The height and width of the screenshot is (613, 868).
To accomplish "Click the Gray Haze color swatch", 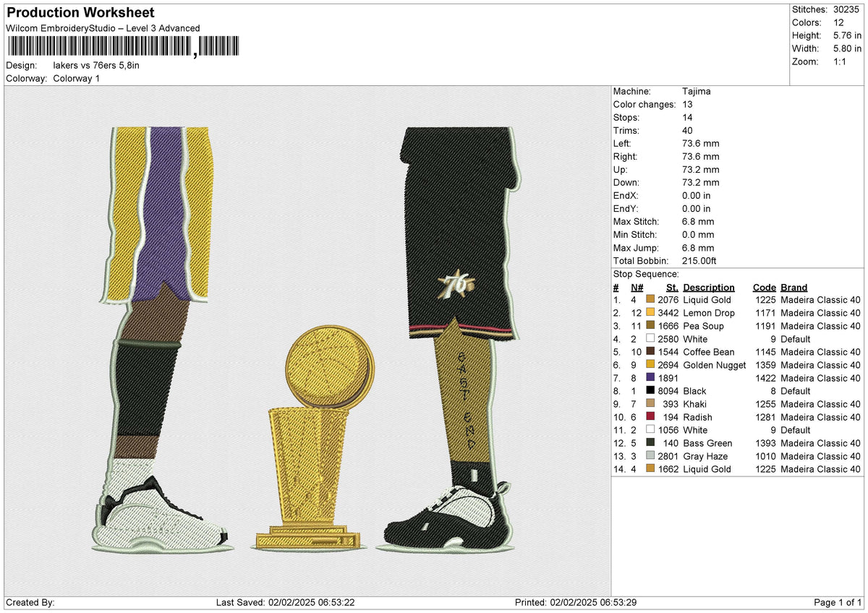I will click(x=650, y=456).
